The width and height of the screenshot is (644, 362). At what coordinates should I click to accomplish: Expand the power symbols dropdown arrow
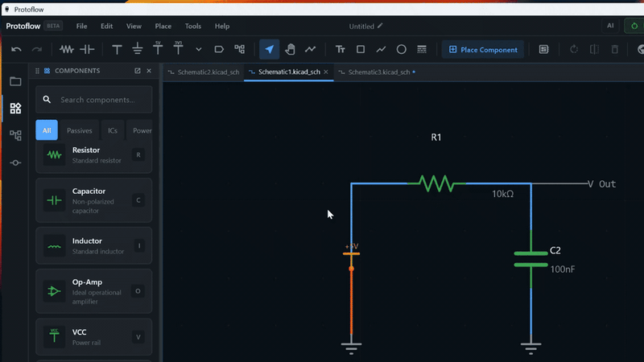coord(199,50)
